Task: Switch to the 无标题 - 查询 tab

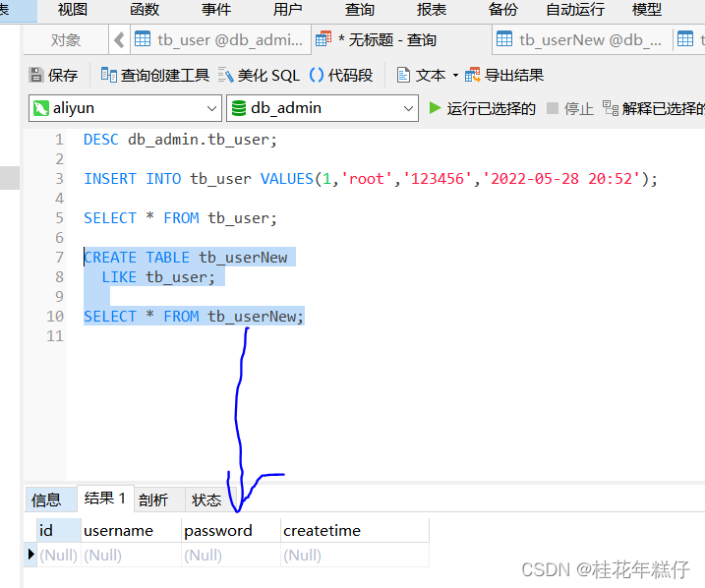Action: pos(401,40)
